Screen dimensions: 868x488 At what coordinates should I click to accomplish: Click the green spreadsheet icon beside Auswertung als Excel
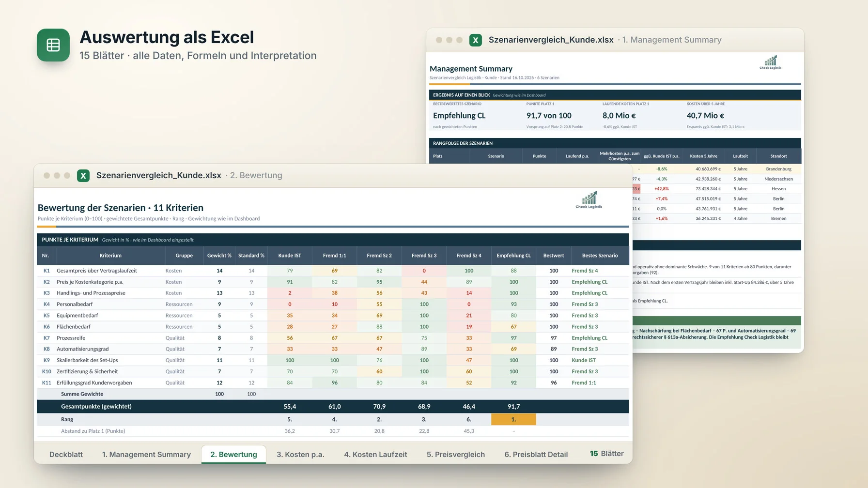tap(53, 45)
